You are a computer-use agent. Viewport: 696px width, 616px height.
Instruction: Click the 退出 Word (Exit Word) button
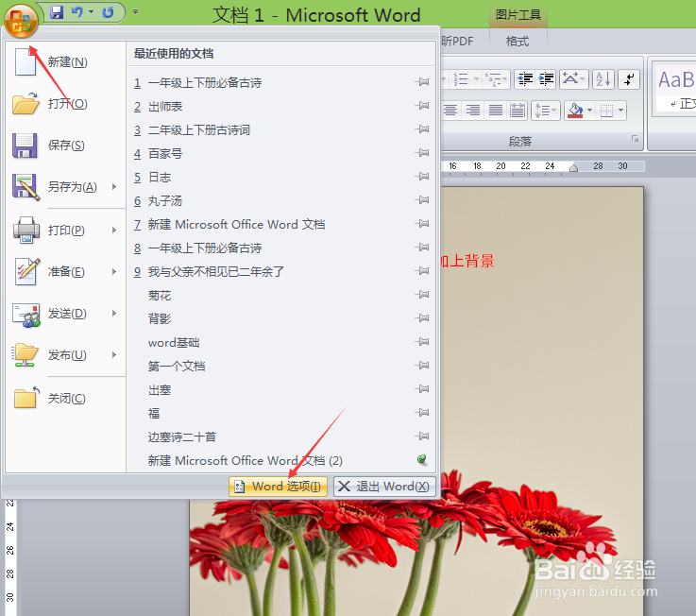[x=384, y=487]
